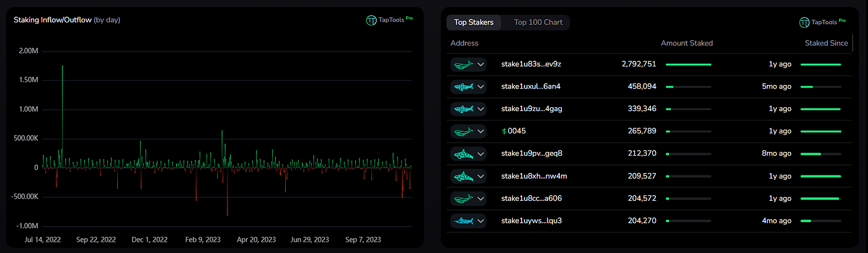Switch to the Top 100 Chart tab
868x253 pixels.
tap(538, 22)
